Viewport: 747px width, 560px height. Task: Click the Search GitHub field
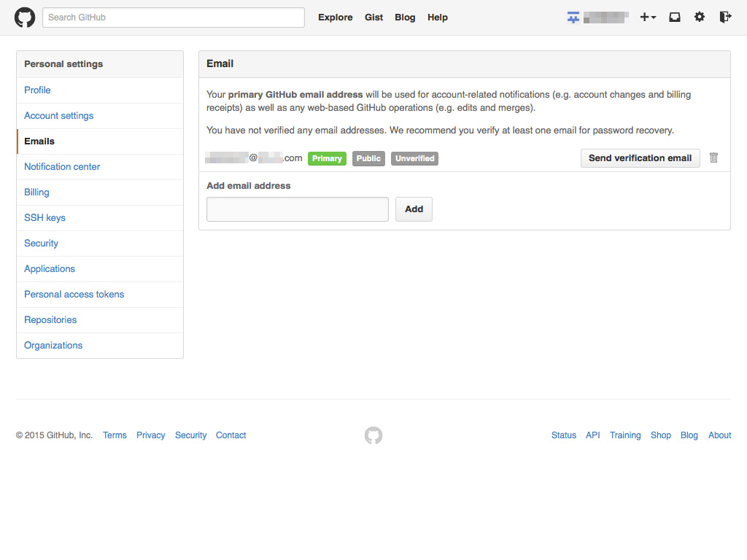click(173, 17)
